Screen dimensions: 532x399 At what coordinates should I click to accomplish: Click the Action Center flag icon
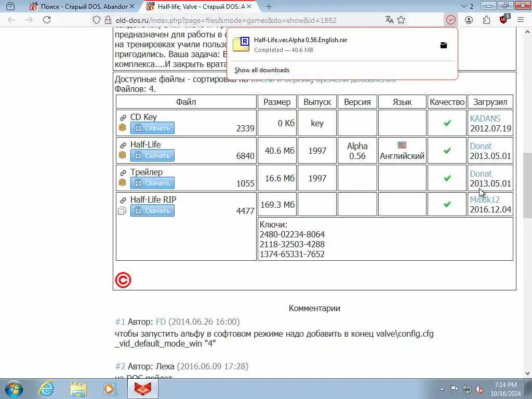click(454, 389)
